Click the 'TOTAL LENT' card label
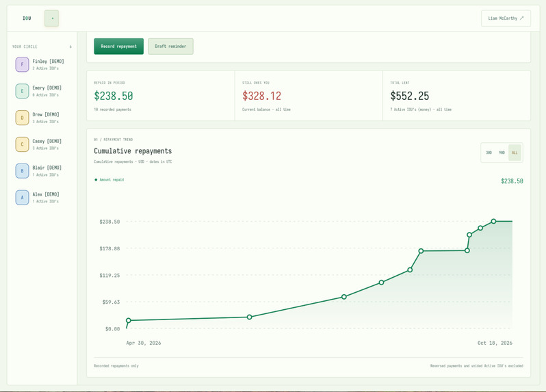This screenshot has width=546, height=392. [400, 83]
